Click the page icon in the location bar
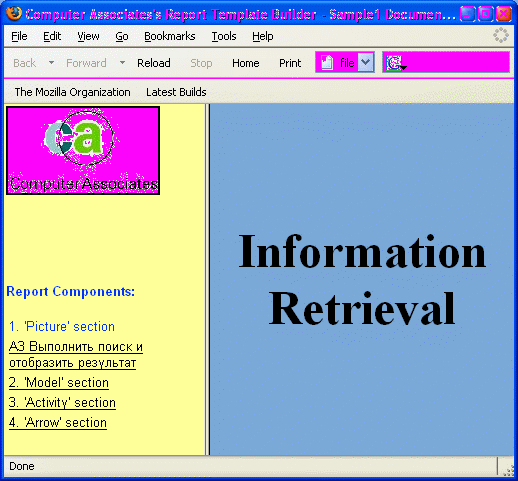The height and width of the screenshot is (481, 518). point(327,62)
